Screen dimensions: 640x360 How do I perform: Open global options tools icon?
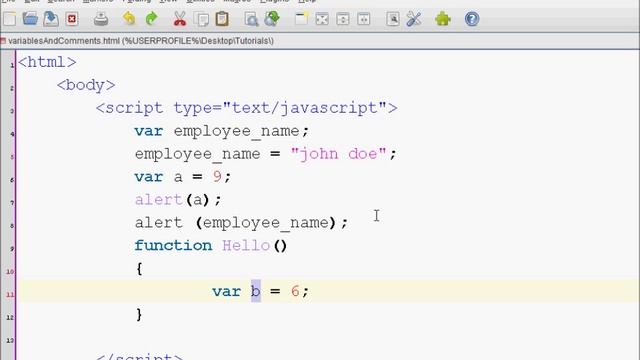[413, 19]
